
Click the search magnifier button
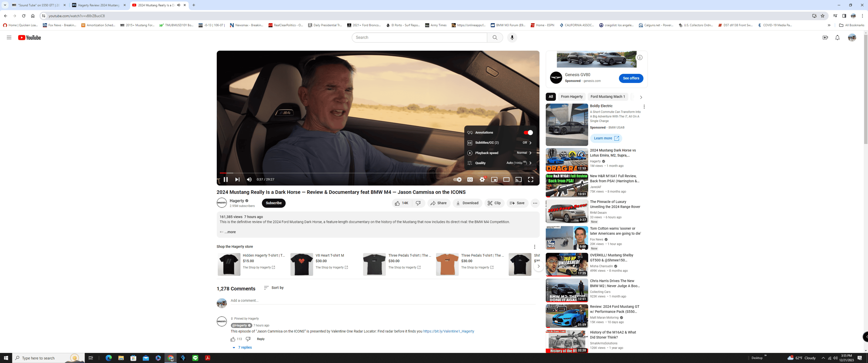pyautogui.click(x=495, y=37)
